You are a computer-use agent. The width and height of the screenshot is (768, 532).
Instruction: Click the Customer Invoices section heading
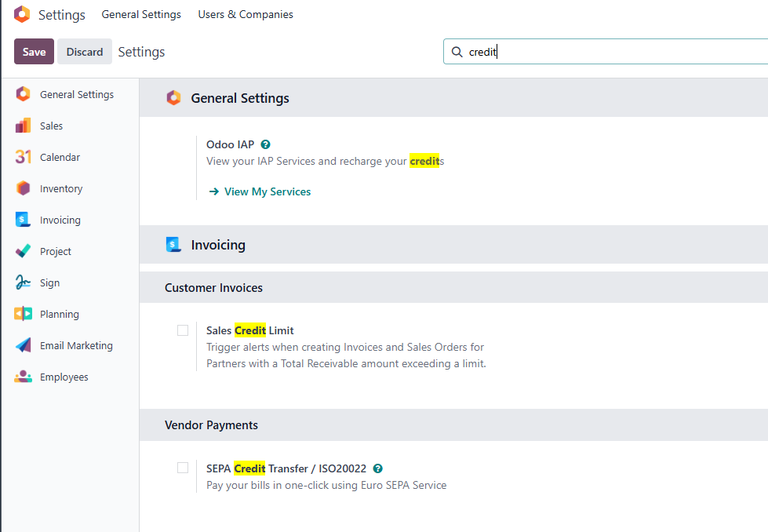click(x=213, y=287)
